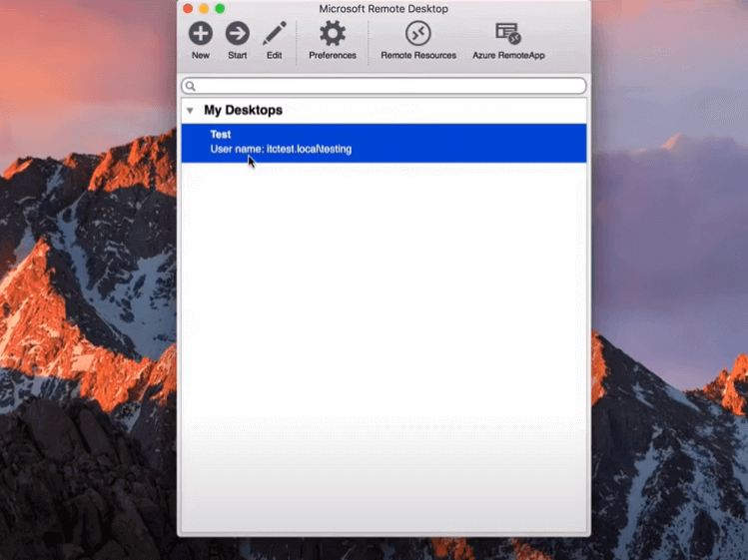The height and width of the screenshot is (560, 748).
Task: Zoom the window with green button
Action: [220, 9]
